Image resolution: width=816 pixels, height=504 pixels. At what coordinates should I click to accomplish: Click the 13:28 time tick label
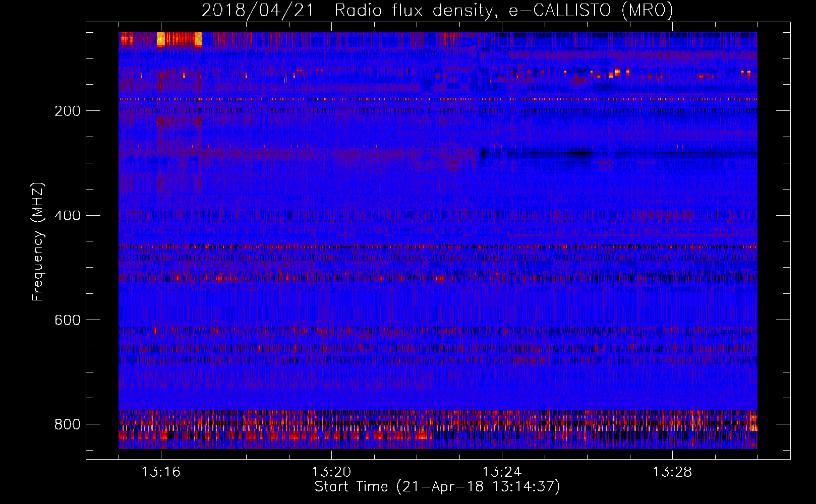[672, 472]
